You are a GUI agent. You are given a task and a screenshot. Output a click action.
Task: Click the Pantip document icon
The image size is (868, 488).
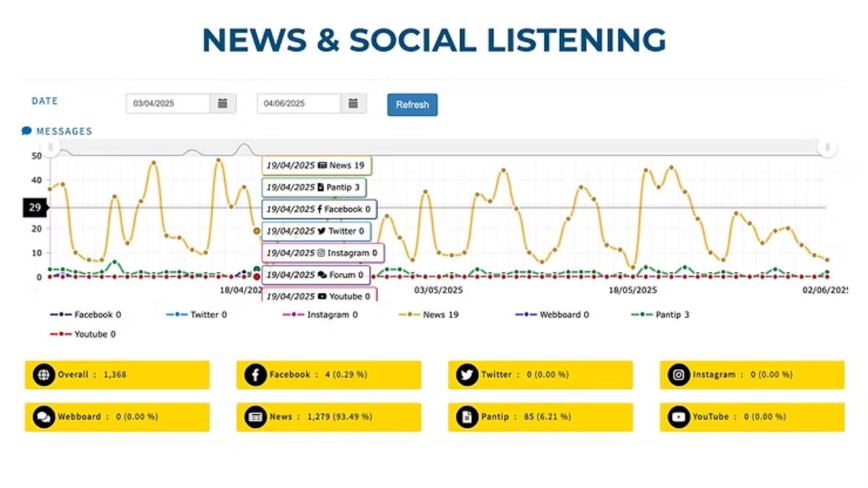(467, 417)
